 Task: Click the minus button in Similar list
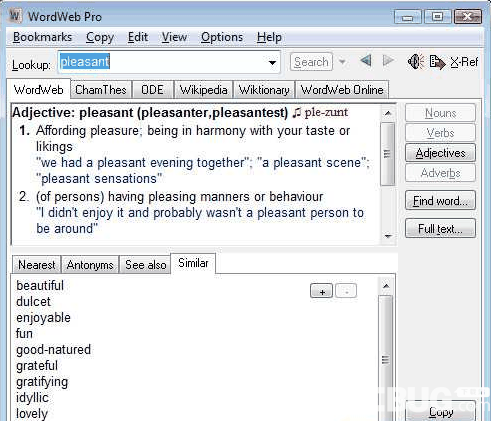pos(346,291)
